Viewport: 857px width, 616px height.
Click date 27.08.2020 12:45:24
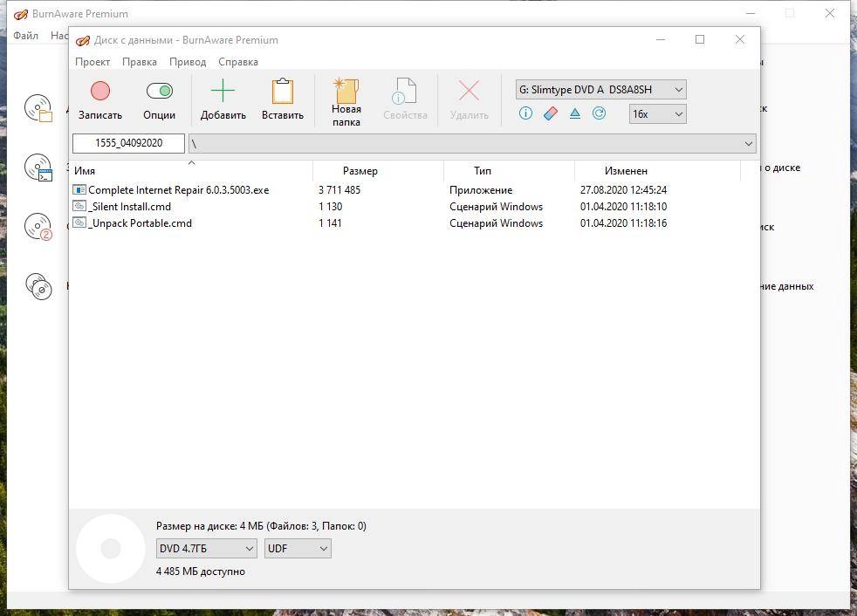(624, 189)
